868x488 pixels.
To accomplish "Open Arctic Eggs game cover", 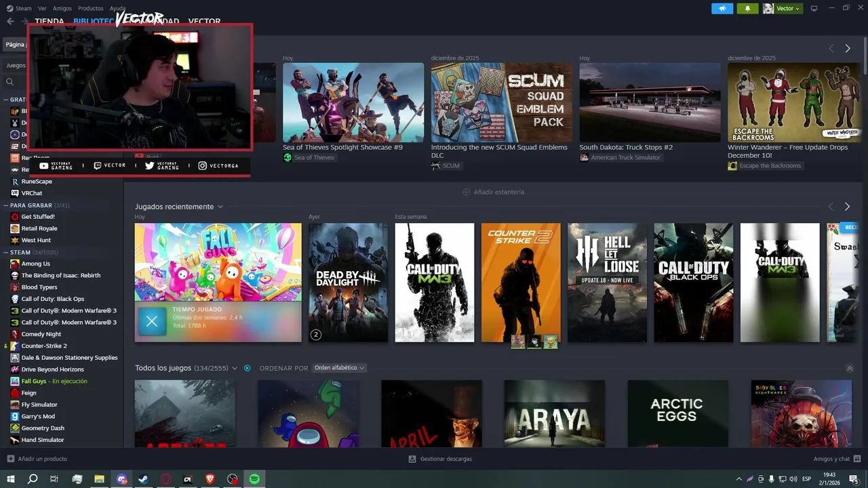I will pos(677,413).
